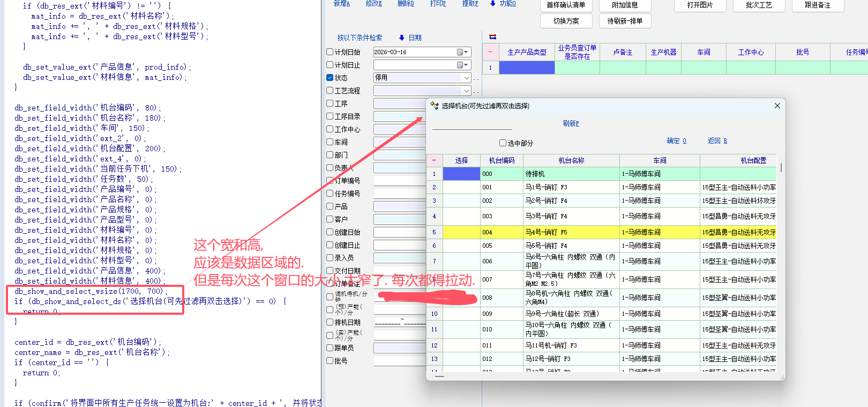Click the dialog title icon for 选择机台
The image size is (868, 407).
pyautogui.click(x=435, y=106)
